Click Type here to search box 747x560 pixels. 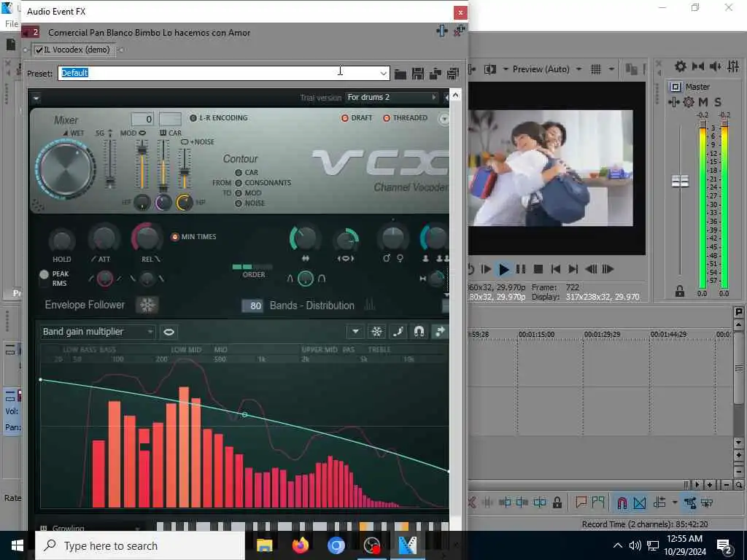click(140, 545)
